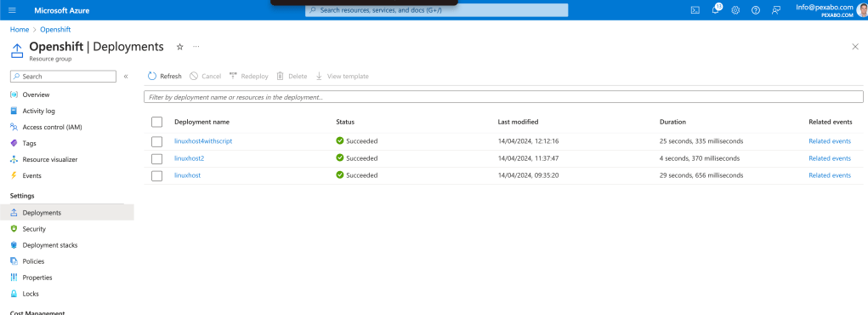This screenshot has width=868, height=315.
Task: Click Succeeded status of linuxhost2
Action: (357, 158)
